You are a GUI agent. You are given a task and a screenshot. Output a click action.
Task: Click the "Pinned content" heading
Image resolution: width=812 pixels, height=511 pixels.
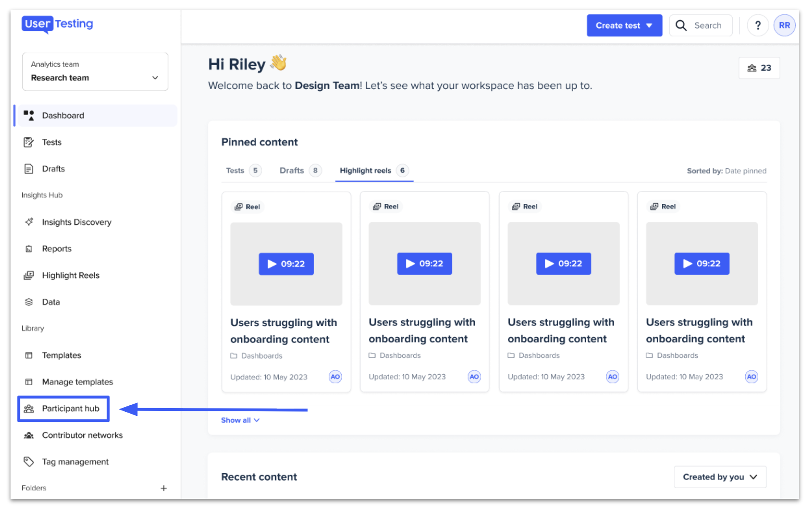[x=260, y=142]
